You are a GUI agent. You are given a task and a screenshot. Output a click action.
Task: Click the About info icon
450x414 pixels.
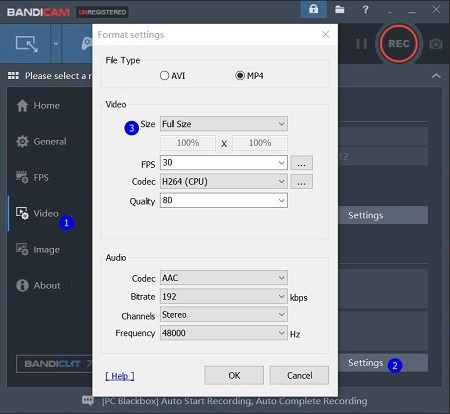[x=22, y=285]
